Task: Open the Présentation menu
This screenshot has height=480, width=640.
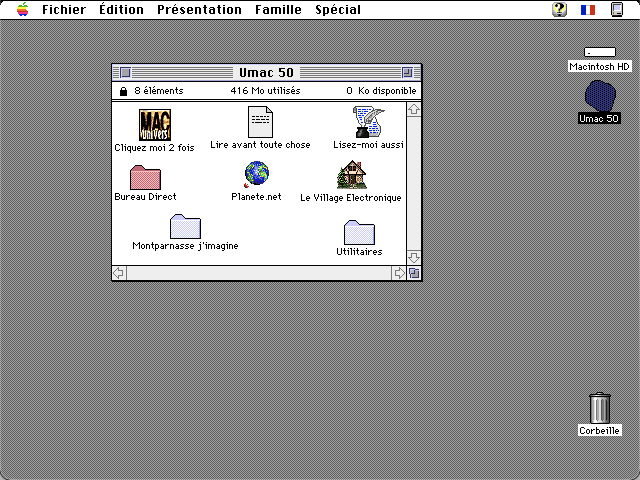Action: [x=199, y=9]
